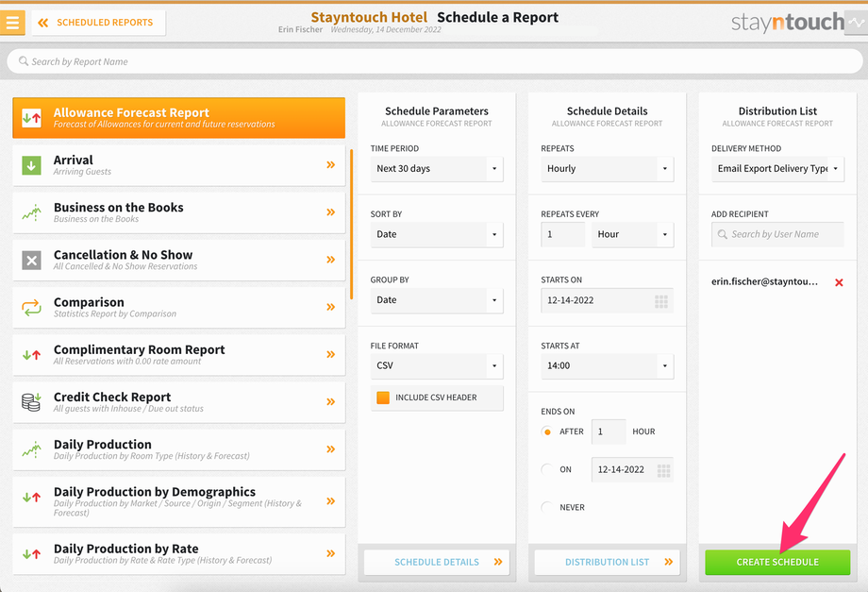Open the Starts At time dropdown
The width and height of the screenshot is (868, 592).
(x=608, y=366)
